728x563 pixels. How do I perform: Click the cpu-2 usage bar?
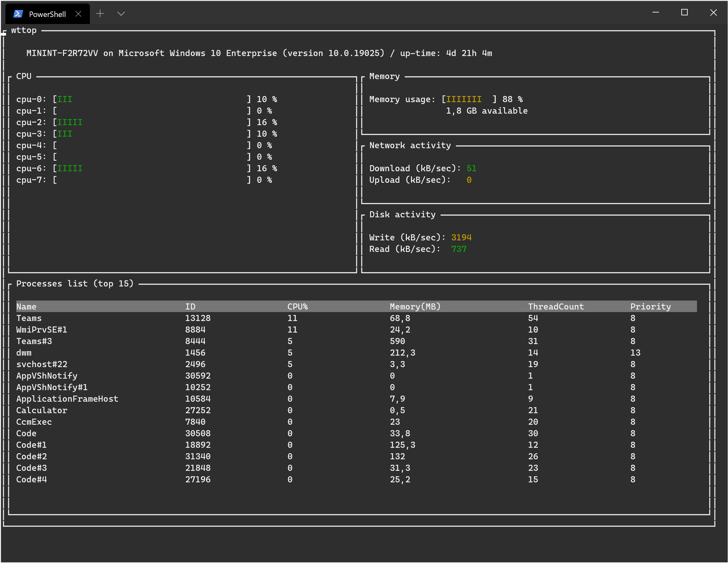pyautogui.click(x=152, y=122)
